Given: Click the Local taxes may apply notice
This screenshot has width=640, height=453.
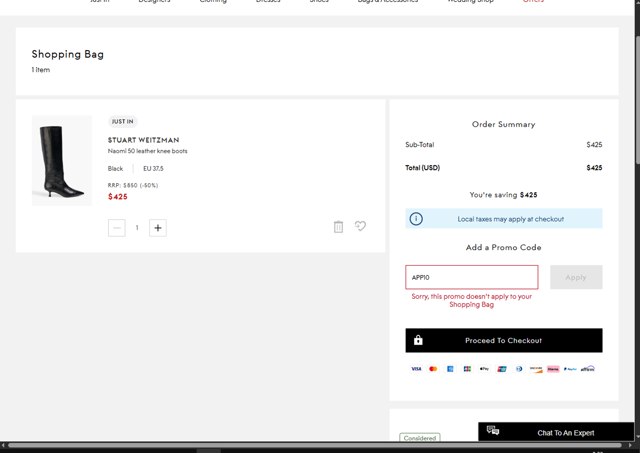Looking at the screenshot, I should (x=504, y=219).
